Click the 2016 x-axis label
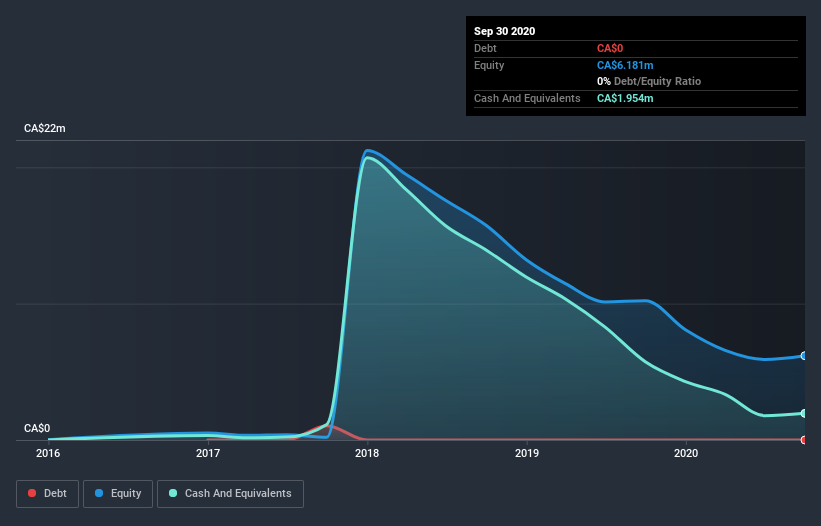 48,453
